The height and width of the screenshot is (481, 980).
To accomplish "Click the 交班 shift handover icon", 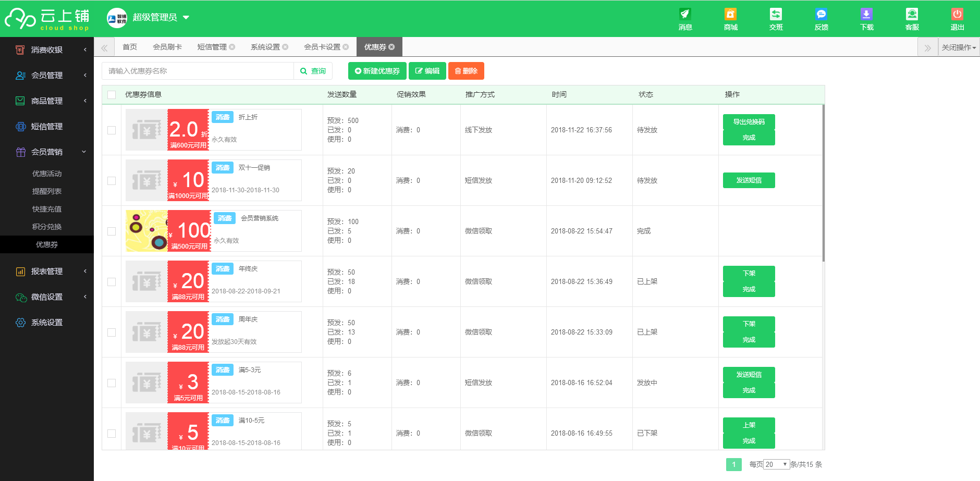I will (x=776, y=14).
